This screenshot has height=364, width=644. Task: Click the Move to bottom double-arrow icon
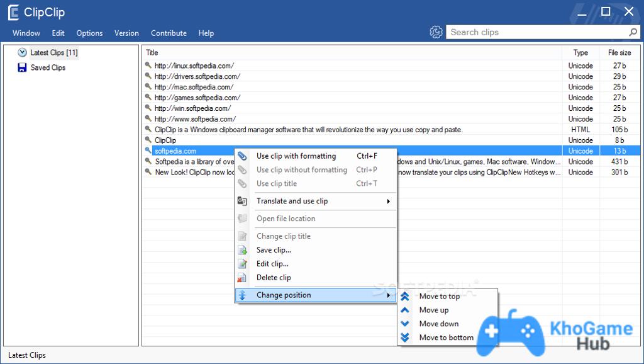(x=405, y=338)
